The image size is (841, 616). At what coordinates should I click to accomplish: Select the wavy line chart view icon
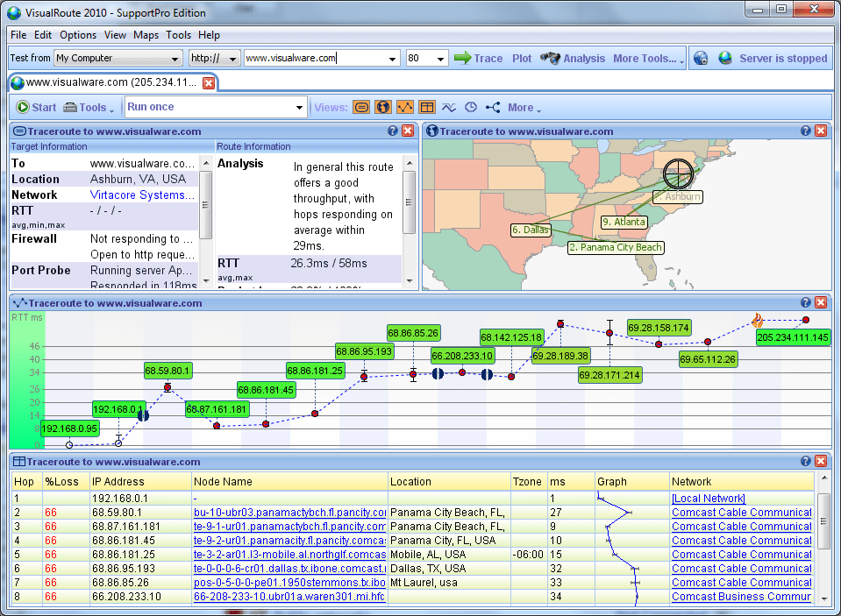(x=449, y=107)
